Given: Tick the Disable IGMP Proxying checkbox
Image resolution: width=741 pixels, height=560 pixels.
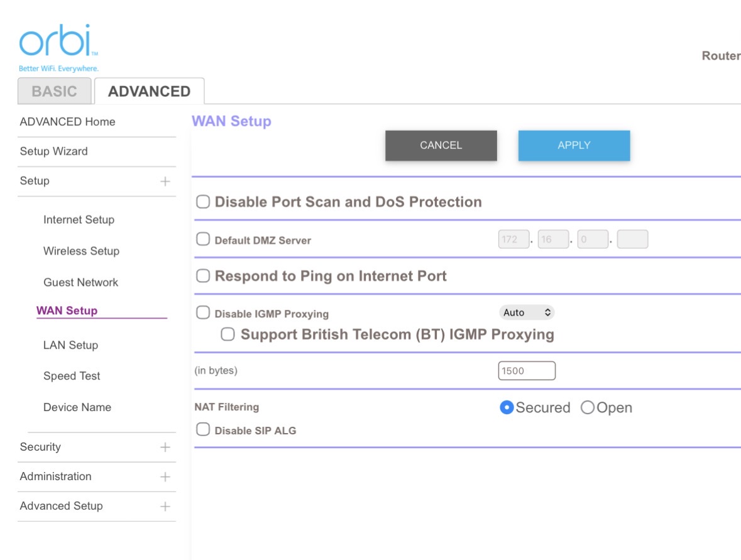Looking at the screenshot, I should 203,312.
